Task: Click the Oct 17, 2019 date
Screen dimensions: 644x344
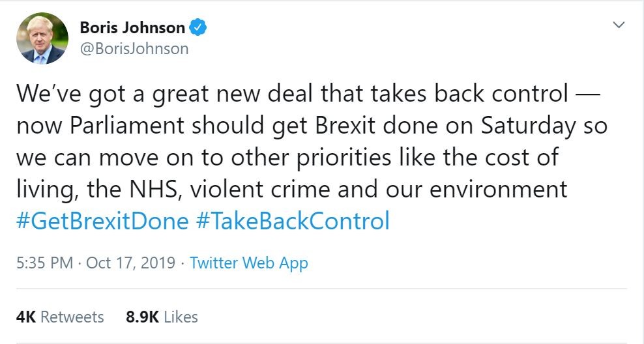Action: click(130, 263)
